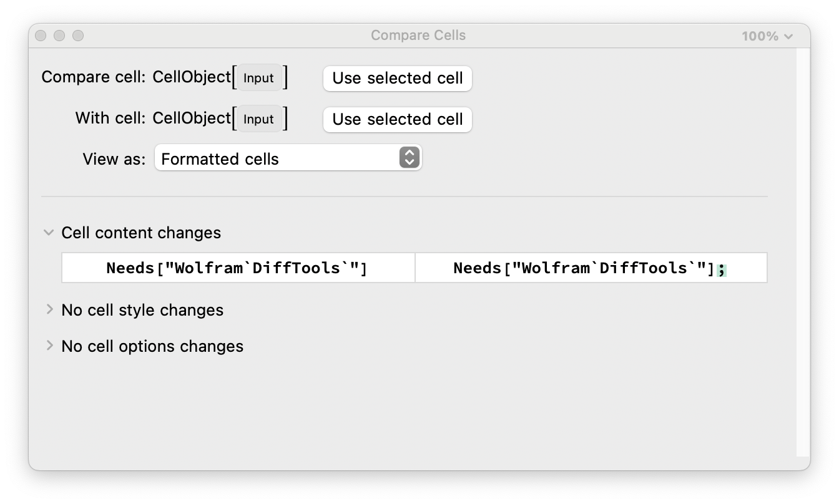Minimize the Compare Cells window
Image resolution: width=839 pixels, height=504 pixels.
point(59,36)
